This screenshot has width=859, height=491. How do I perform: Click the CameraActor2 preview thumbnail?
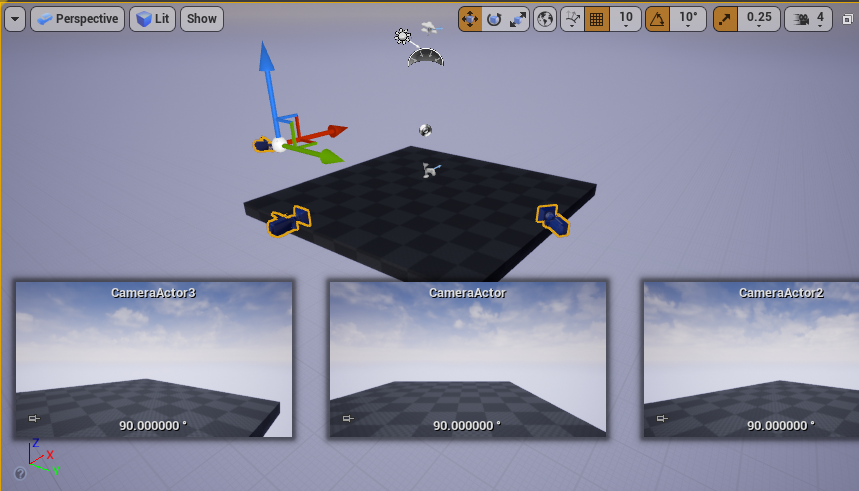tap(751, 359)
